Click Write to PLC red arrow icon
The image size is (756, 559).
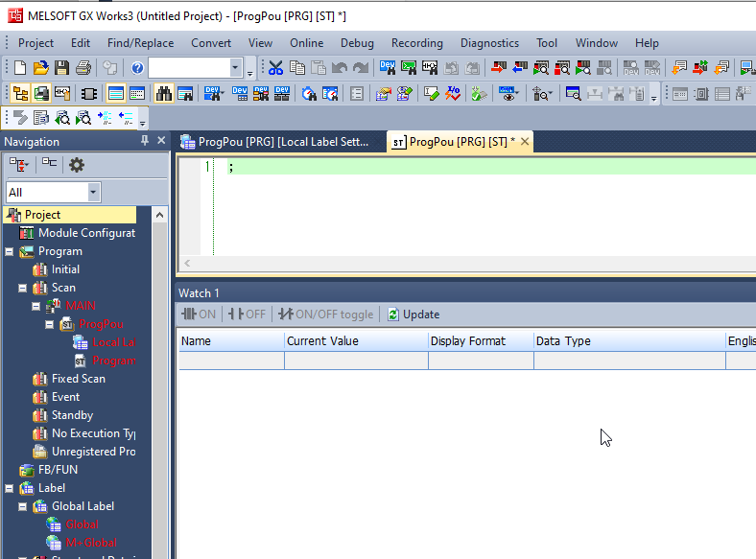tap(499, 68)
